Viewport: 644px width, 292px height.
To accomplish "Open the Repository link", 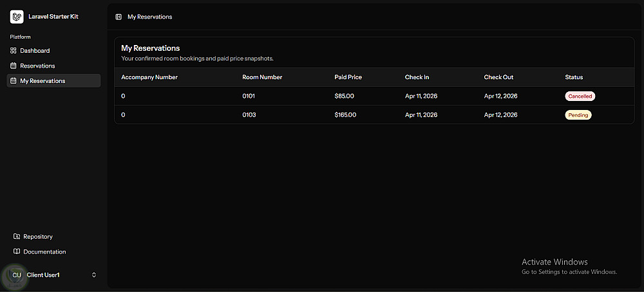I will (38, 237).
